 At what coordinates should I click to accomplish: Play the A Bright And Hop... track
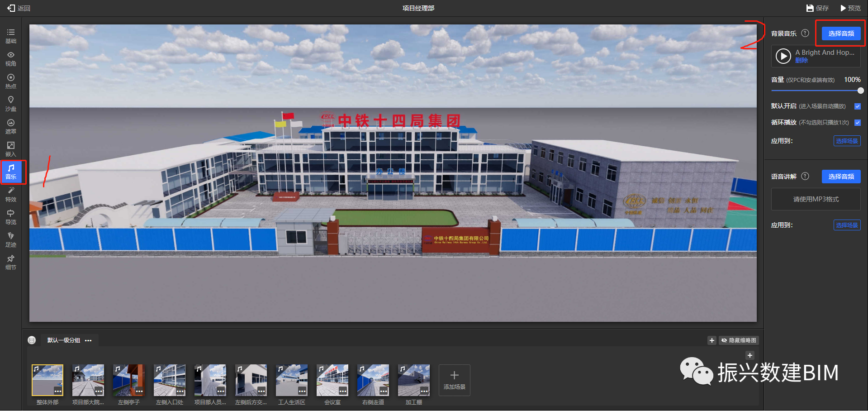coord(783,56)
